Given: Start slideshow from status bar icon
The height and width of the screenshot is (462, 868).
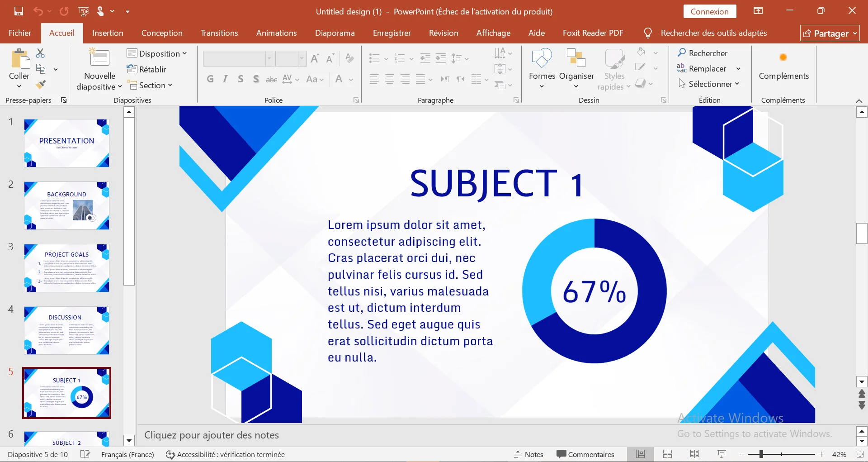Looking at the screenshot, I should (722, 454).
